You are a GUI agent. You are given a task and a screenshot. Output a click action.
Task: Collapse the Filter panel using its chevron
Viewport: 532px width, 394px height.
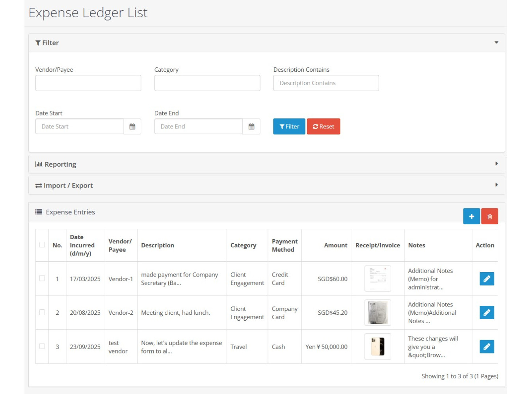(496, 42)
